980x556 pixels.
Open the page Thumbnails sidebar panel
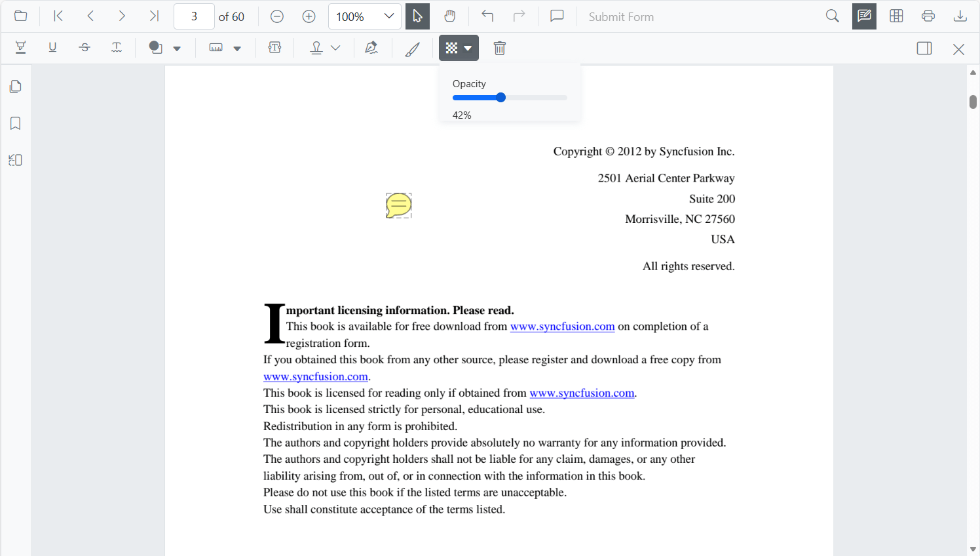tap(15, 86)
